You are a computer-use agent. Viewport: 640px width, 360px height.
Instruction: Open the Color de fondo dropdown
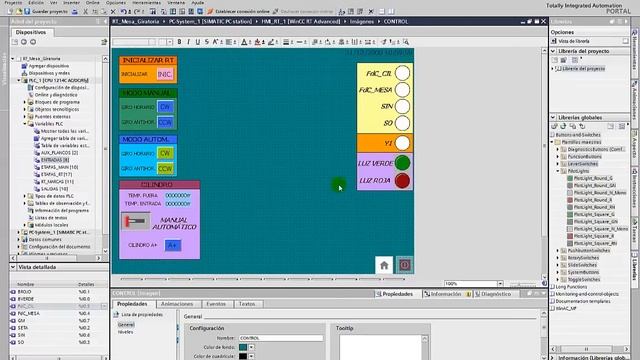[251, 347]
